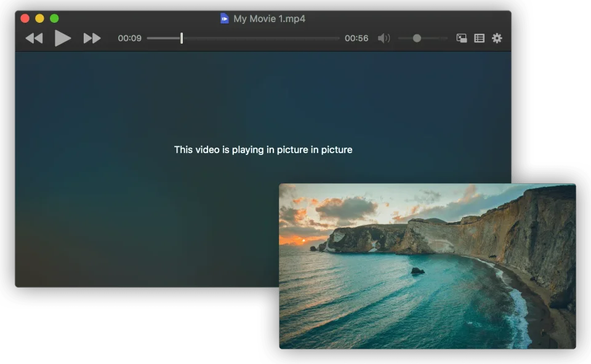This screenshot has height=364, width=591.
Task: Click the My Movie 1.mp4 title text
Action: (x=269, y=18)
